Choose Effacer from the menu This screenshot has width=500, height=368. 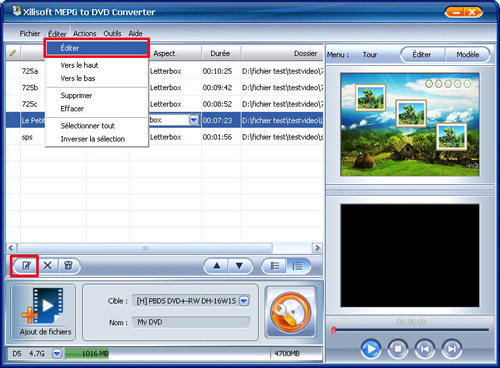point(97,109)
